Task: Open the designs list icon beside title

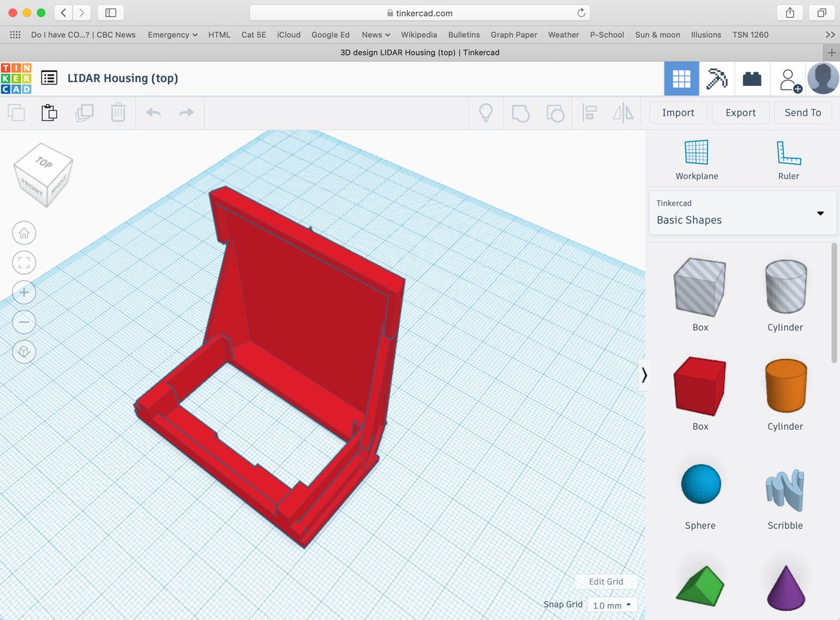Action: [x=49, y=78]
